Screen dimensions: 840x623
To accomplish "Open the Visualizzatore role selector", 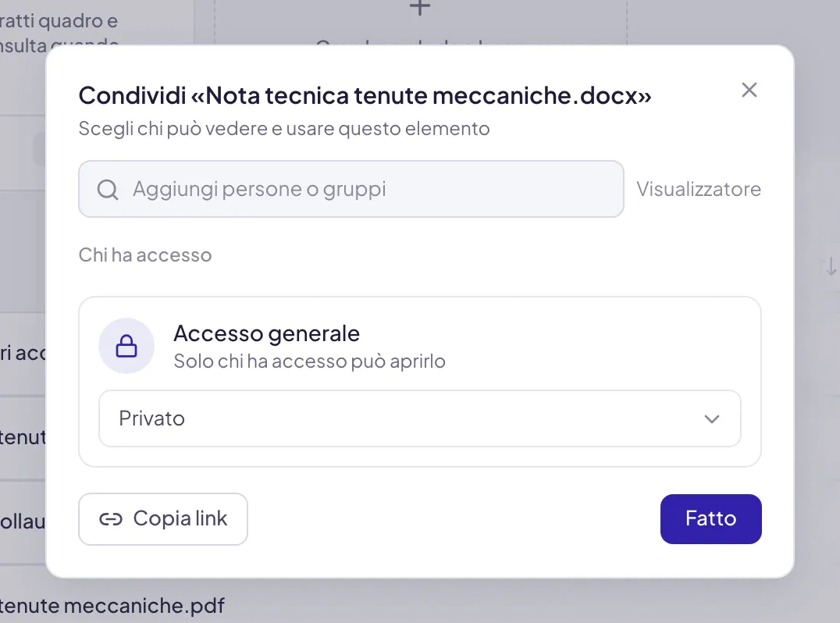I will (x=699, y=189).
